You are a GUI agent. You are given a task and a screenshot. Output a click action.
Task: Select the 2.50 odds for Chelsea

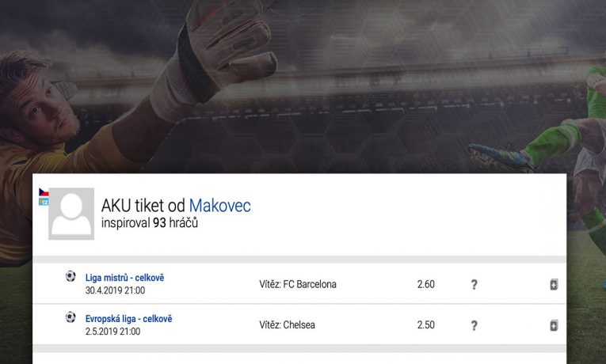coord(425,325)
